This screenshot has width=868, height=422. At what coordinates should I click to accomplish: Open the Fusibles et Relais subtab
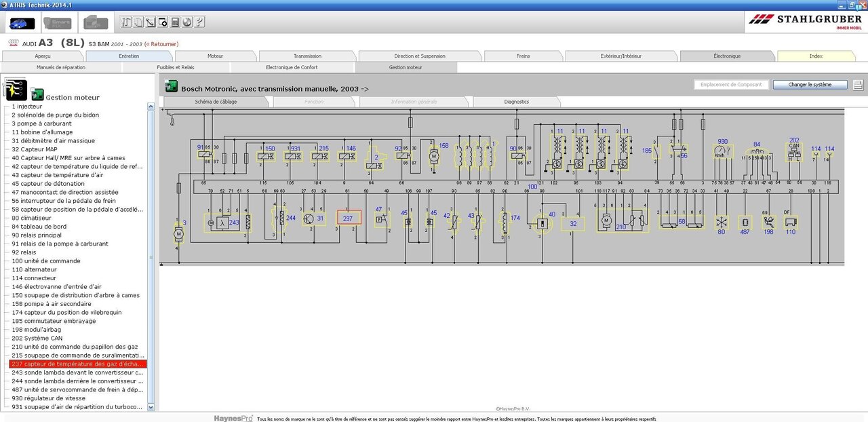point(176,68)
